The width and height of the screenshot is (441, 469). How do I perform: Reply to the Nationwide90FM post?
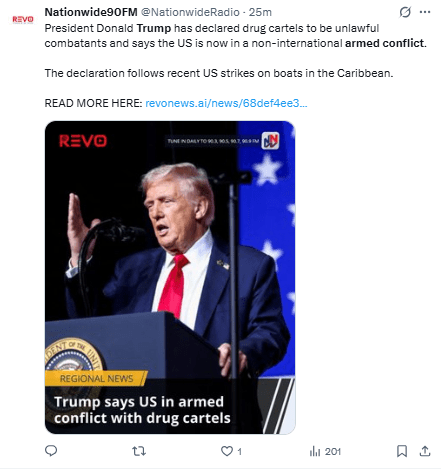[51, 451]
